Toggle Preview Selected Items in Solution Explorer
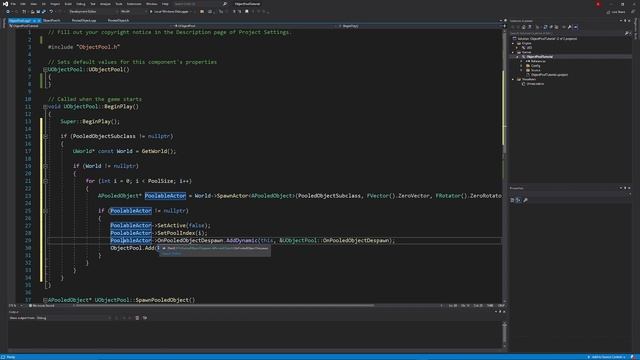Screen dimensions: 640x360 (x=576, y=27)
